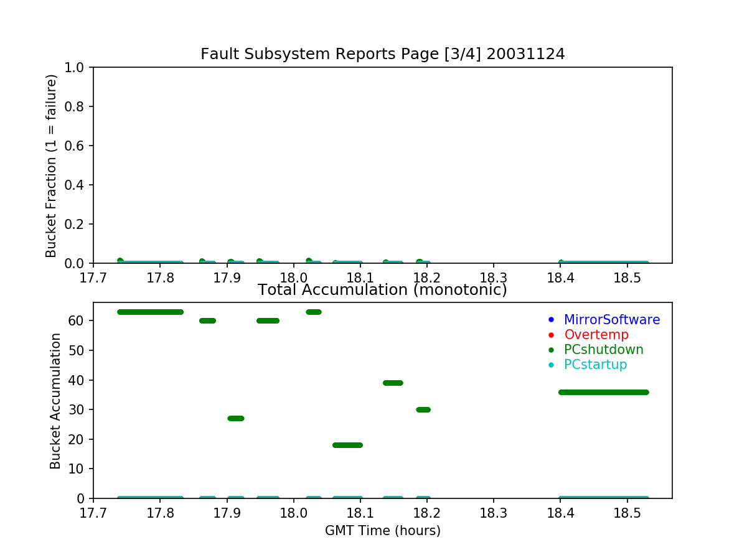Select the PCstartup legend label text
This screenshot has width=747, height=560.
595,365
